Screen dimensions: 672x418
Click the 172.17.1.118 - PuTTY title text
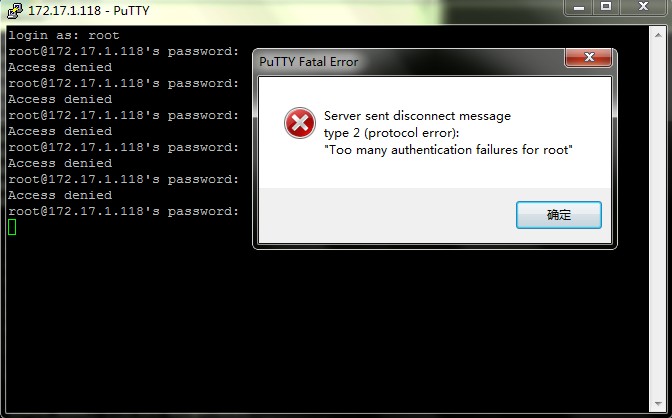pos(89,10)
